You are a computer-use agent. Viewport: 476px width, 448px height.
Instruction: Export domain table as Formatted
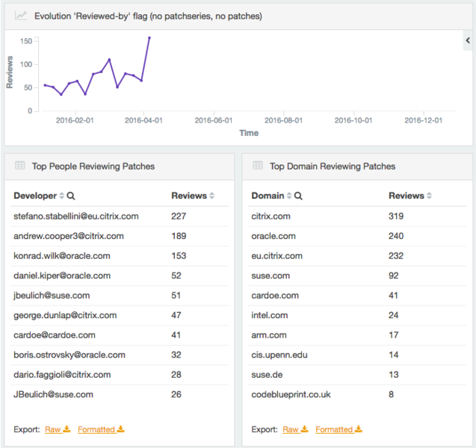(339, 429)
